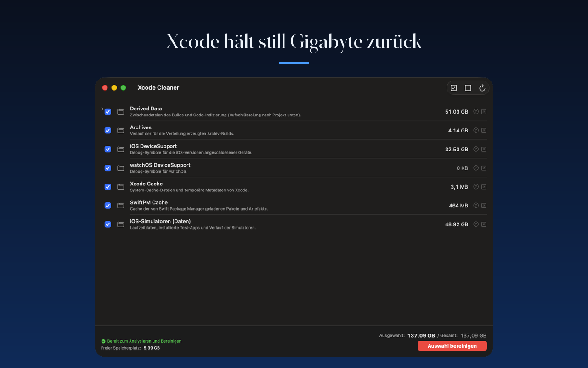Screen dimensions: 588x368
Task: Select the Derived Data title
Action: pos(146,109)
